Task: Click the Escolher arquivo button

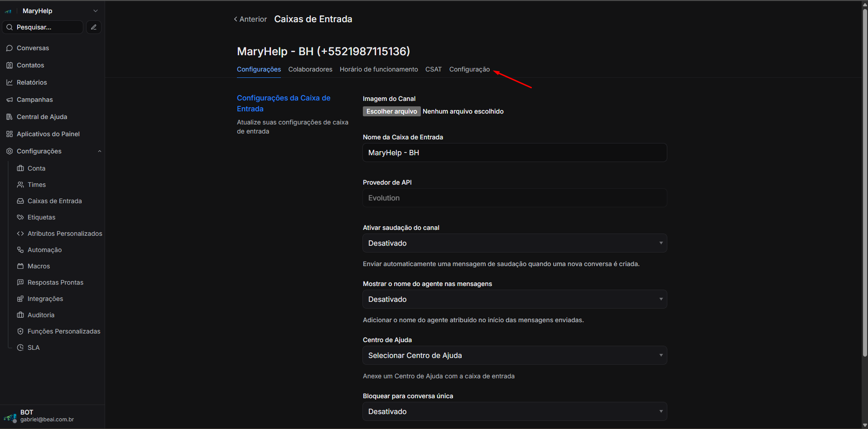Action: pyautogui.click(x=391, y=111)
